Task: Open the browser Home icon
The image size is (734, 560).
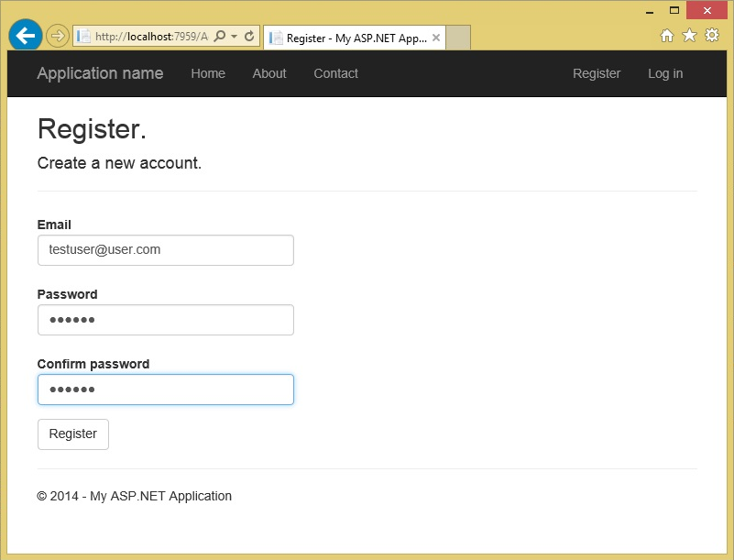Action: click(x=667, y=36)
